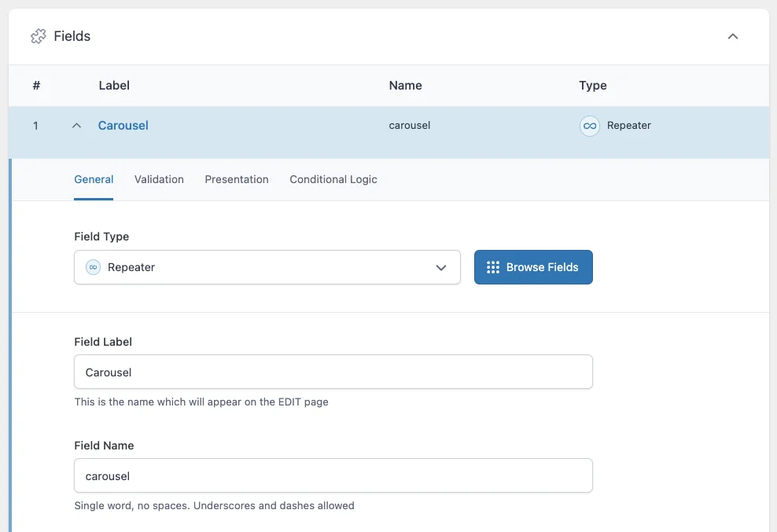Go to the Conditional Logic tab

(333, 179)
